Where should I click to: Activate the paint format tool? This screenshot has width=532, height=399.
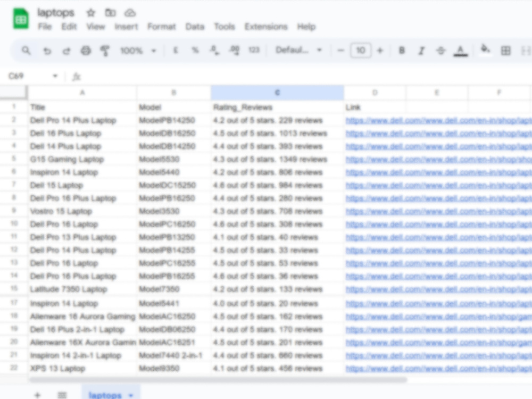pos(105,51)
